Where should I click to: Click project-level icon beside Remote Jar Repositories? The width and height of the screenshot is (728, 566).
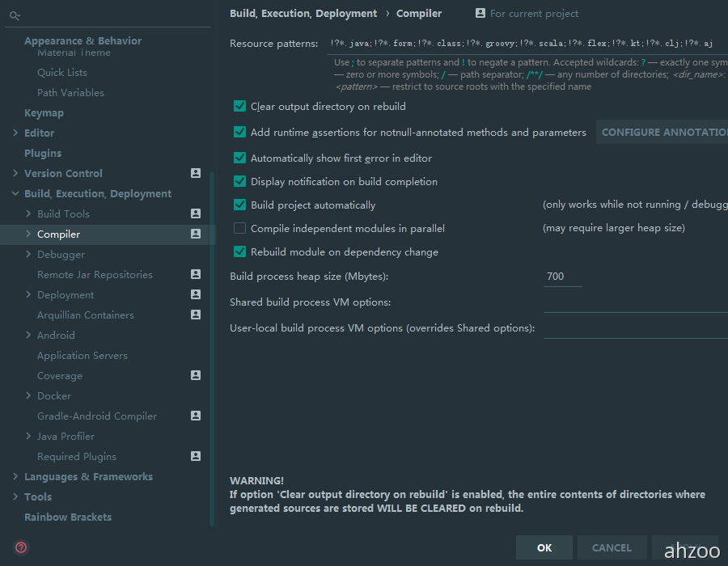click(x=195, y=274)
